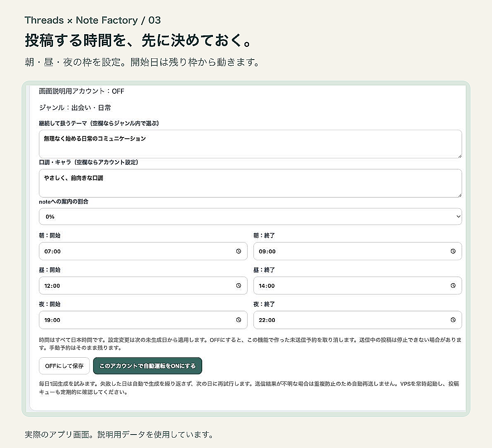Click the noteへの案内の割合 label

coord(63,201)
